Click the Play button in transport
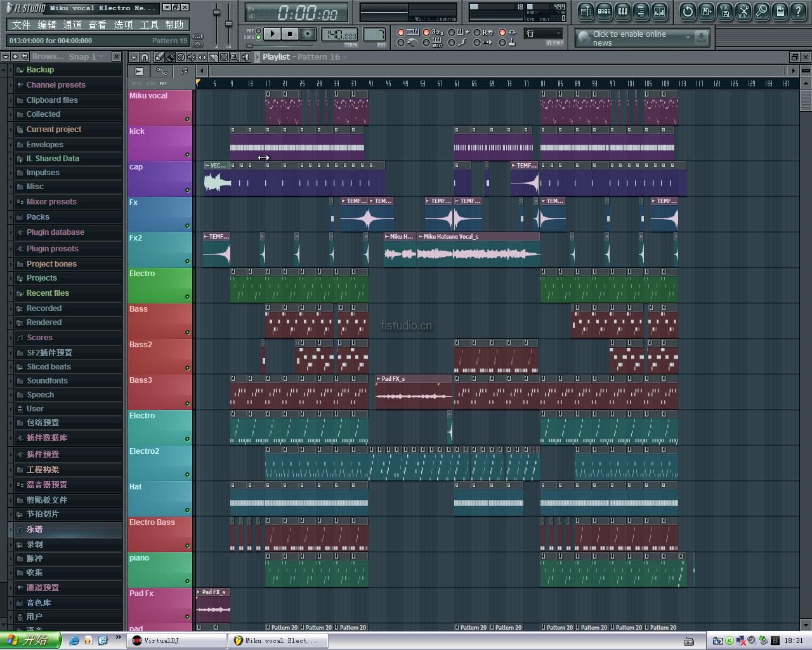 pos(272,34)
